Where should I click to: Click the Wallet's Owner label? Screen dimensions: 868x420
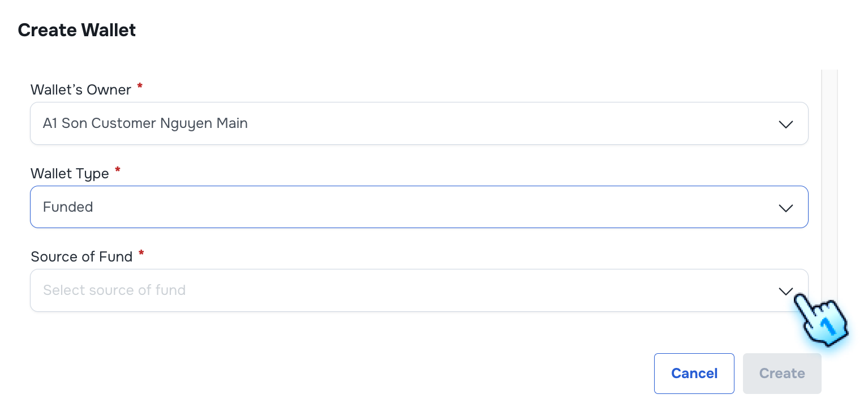point(81,89)
